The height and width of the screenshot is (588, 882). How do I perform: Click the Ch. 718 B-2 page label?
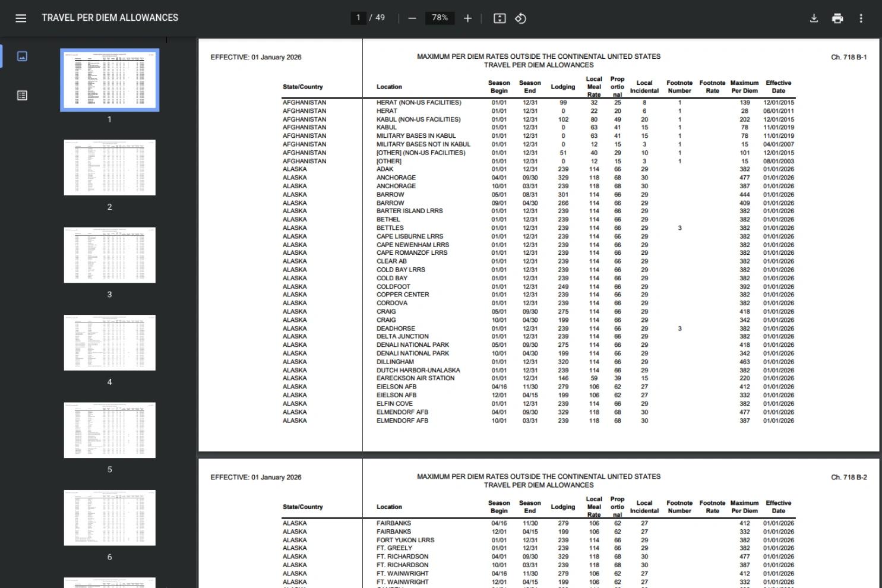click(849, 478)
